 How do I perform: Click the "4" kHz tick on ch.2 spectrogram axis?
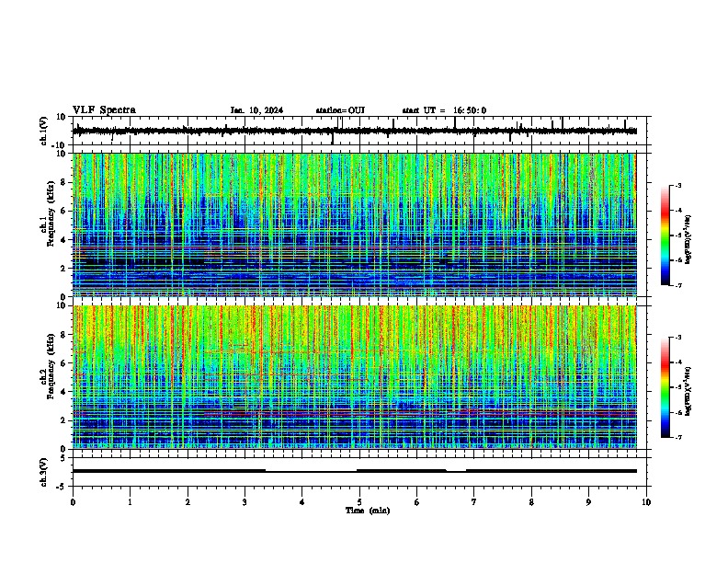click(63, 392)
